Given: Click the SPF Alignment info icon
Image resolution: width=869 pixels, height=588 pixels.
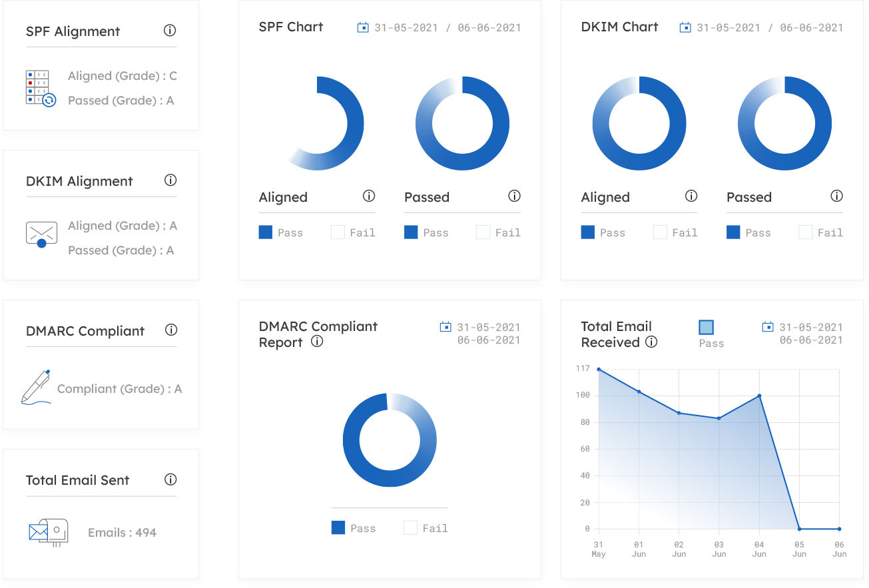Looking at the screenshot, I should pos(170,31).
